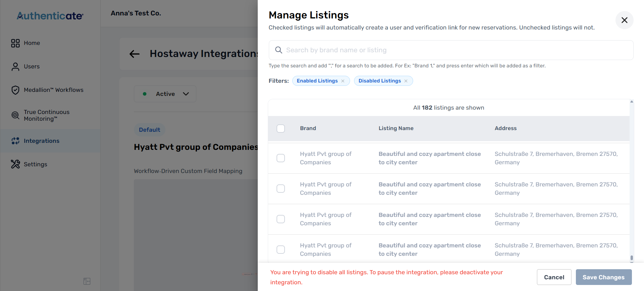Click the Address column header
The width and height of the screenshot is (644, 291).
pos(506,128)
